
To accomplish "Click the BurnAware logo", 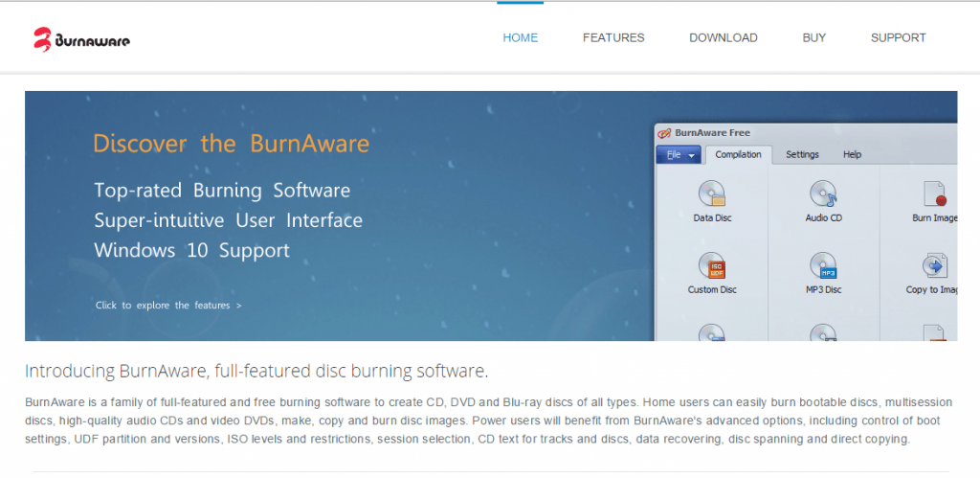I will point(82,39).
